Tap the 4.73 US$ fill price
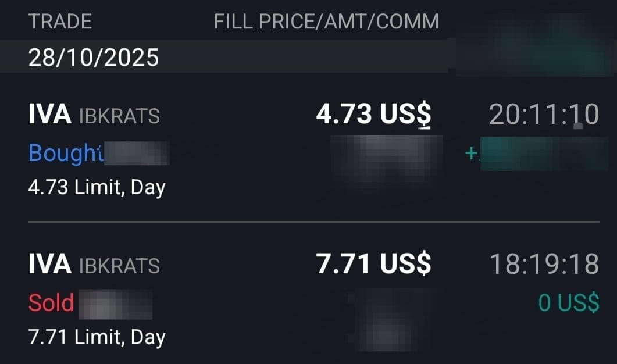617x364 pixels. [373, 115]
